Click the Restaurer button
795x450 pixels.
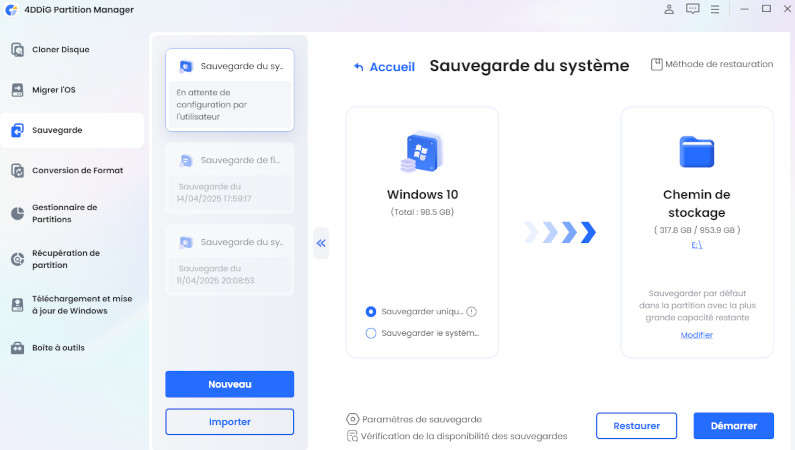(636, 426)
